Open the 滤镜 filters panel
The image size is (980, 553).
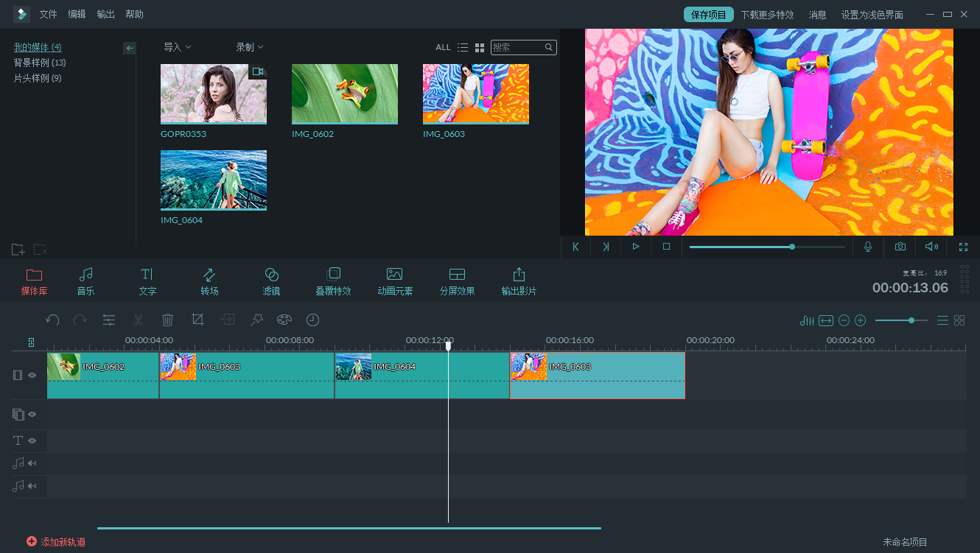coord(271,282)
